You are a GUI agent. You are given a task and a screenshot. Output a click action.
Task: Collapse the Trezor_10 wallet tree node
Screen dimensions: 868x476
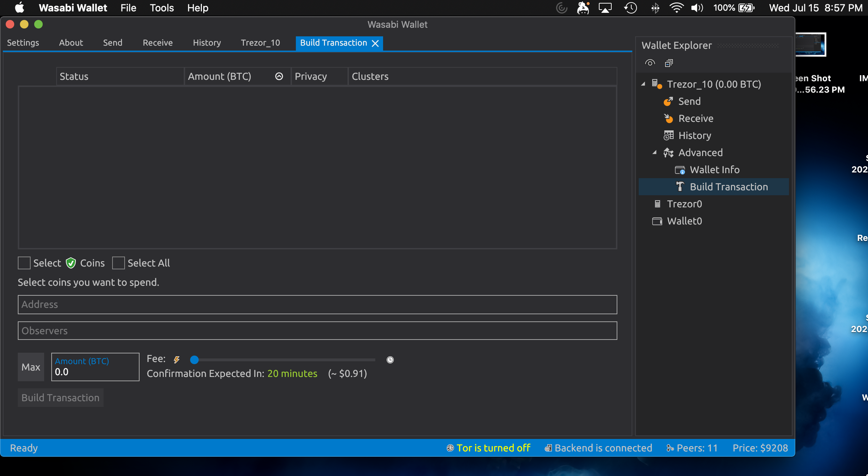(643, 84)
